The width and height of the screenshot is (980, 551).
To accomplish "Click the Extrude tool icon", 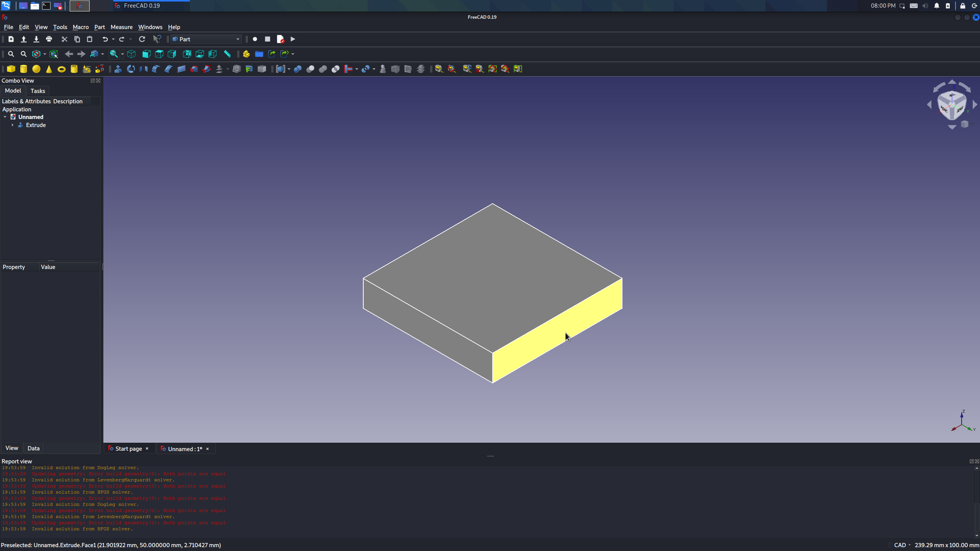I will (x=118, y=69).
